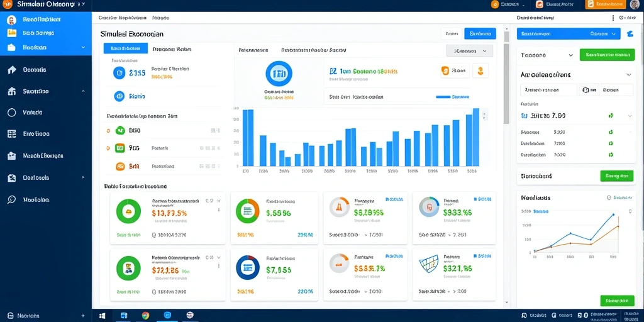Click the green button below line chart
The height and width of the screenshot is (322, 644).
point(617,300)
